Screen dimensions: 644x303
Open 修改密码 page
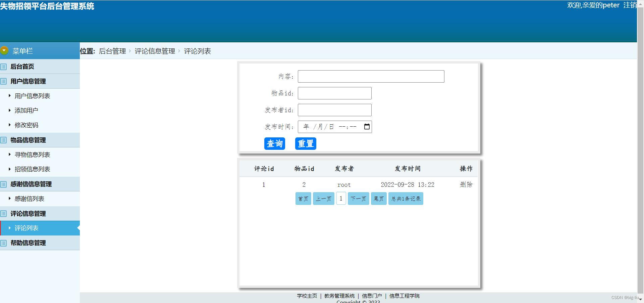26,125
